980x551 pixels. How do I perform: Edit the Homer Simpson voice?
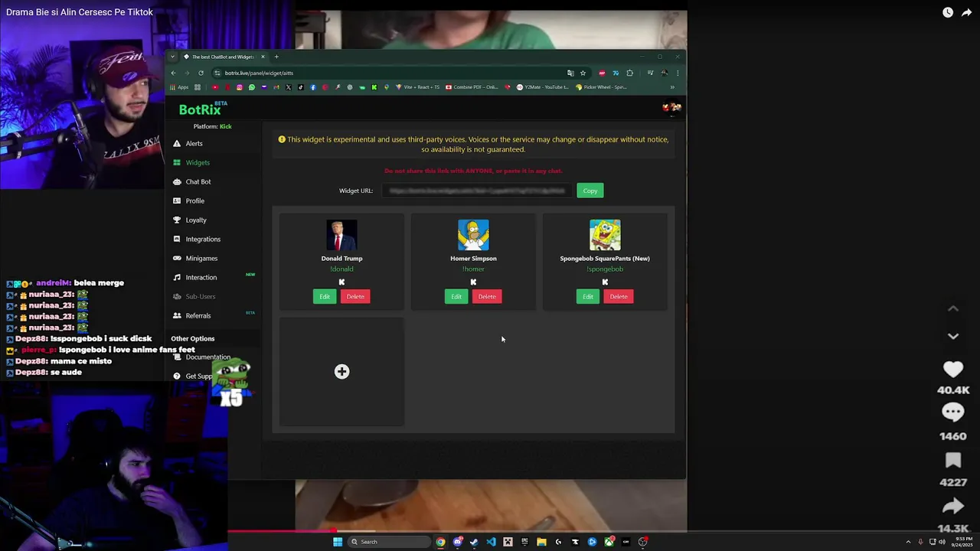click(x=456, y=296)
